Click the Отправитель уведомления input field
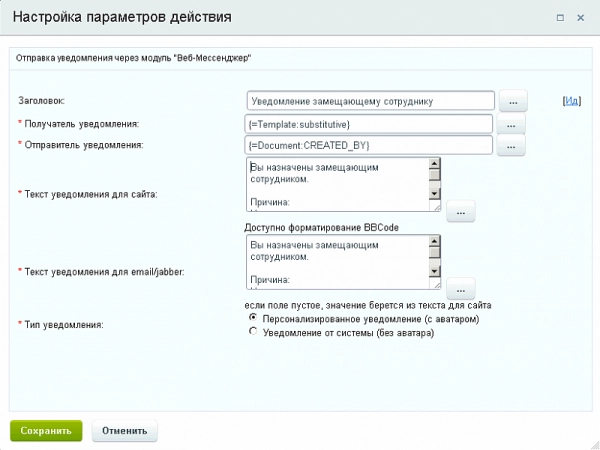The width and height of the screenshot is (600, 450). (370, 146)
